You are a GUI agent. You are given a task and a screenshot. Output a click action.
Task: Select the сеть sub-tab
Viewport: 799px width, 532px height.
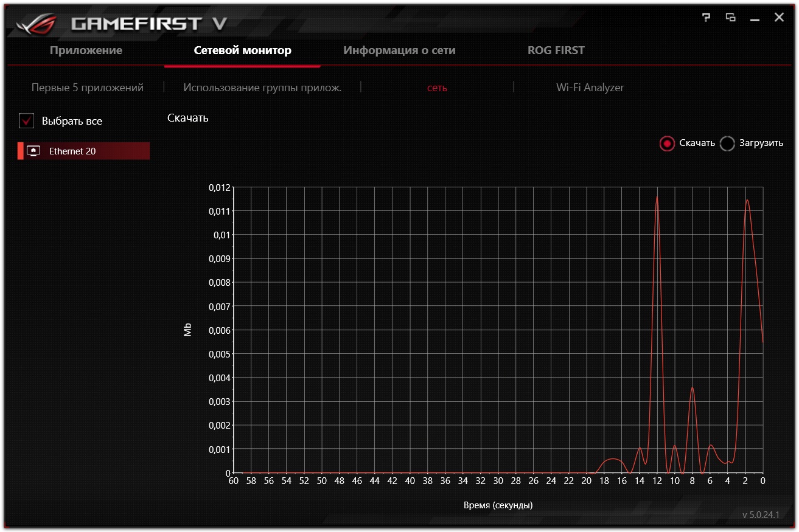point(437,88)
